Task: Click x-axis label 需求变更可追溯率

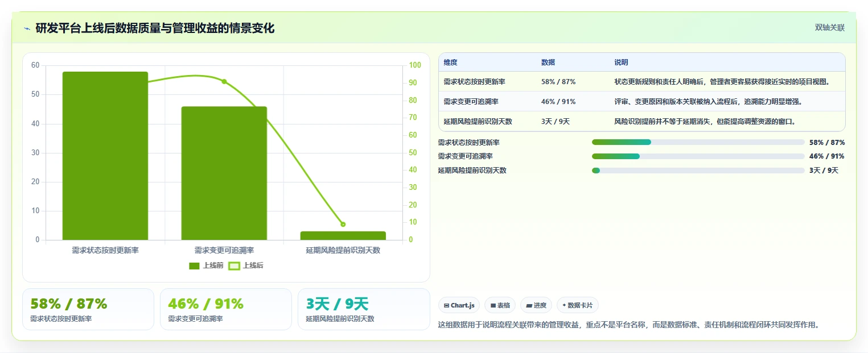Action: click(224, 250)
